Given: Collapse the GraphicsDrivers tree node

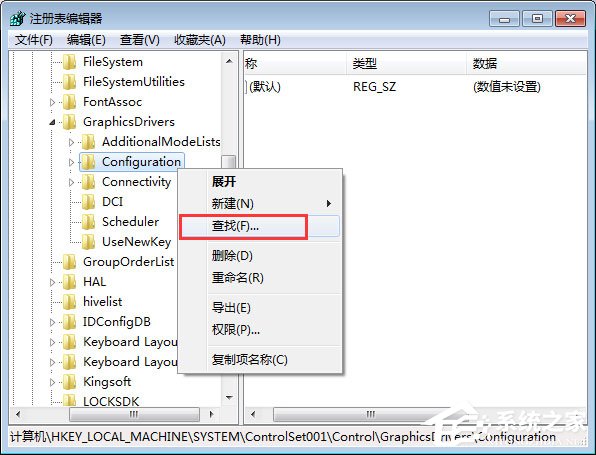Looking at the screenshot, I should [52, 122].
